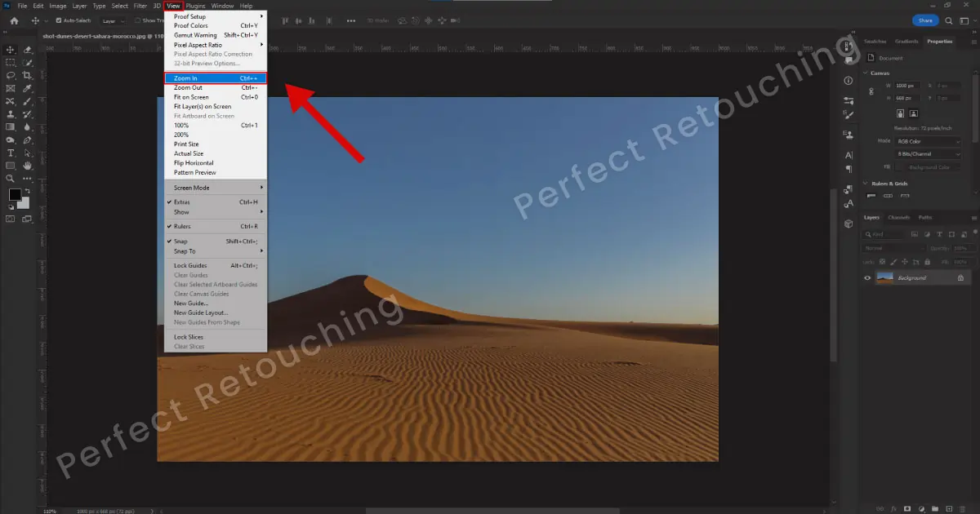The image size is (980, 514).
Task: Hide the Background layer visibility
Action: [x=867, y=277]
